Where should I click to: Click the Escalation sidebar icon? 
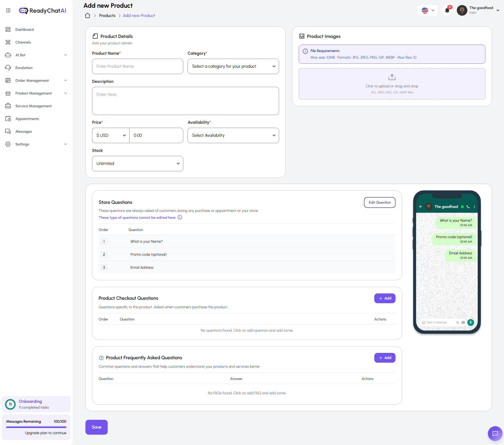click(8, 68)
